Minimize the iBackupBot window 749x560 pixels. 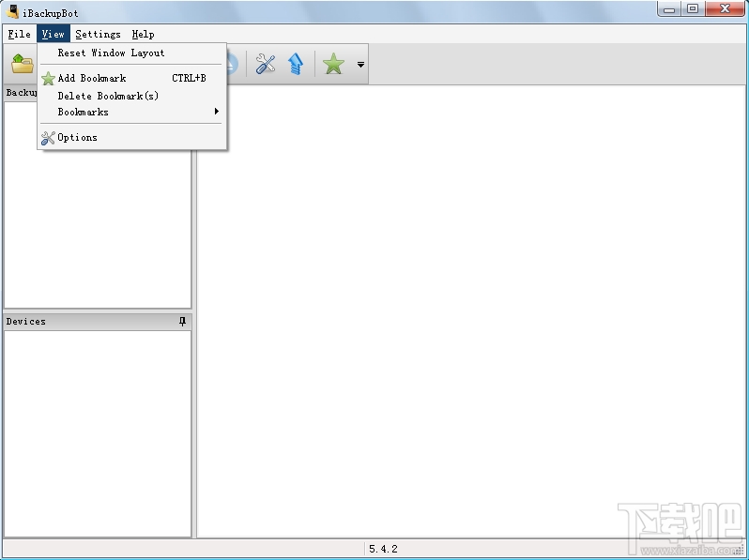click(x=669, y=9)
